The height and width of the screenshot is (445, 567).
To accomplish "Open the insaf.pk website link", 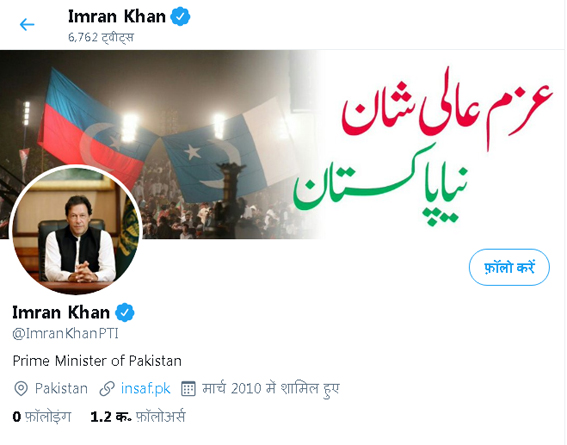I will tap(146, 389).
